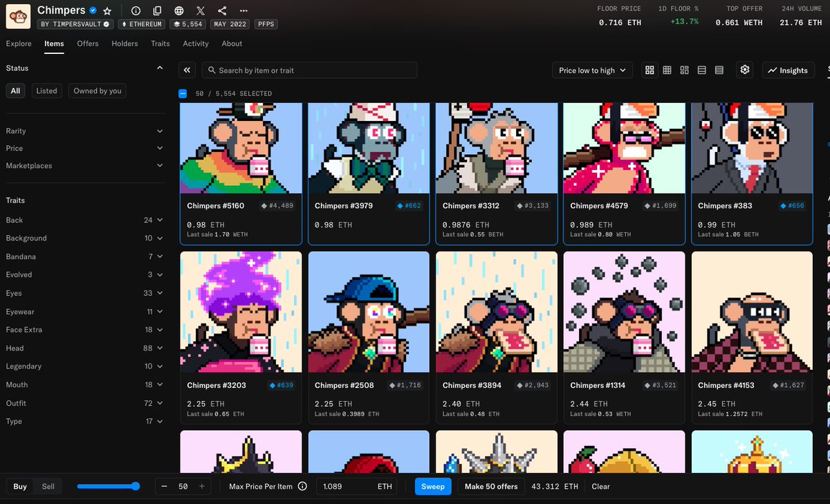This screenshot has height=504, width=830.
Task: Open the Chimpers #2508 thumbnail
Action: 369,312
